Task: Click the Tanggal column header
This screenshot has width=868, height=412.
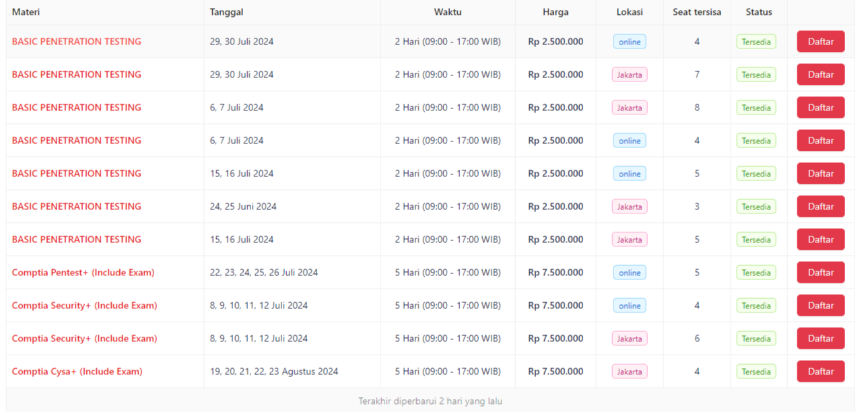Action: click(x=226, y=12)
